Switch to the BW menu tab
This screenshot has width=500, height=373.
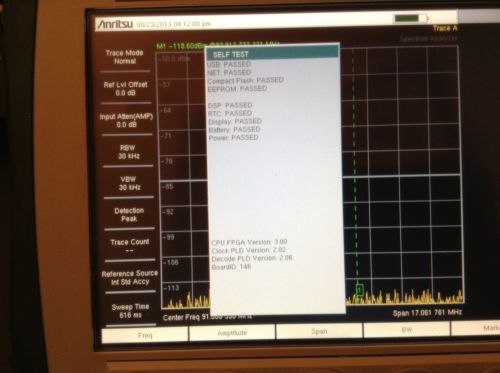[406, 330]
